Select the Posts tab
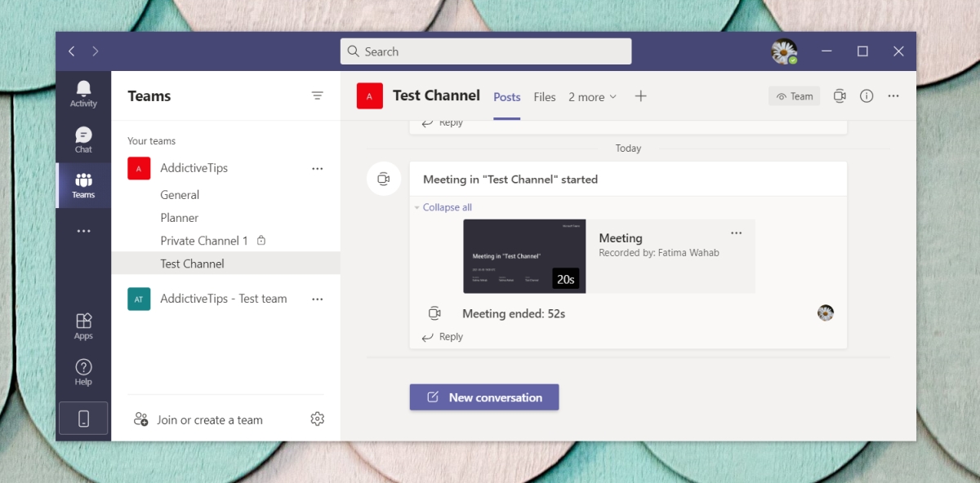 tap(506, 97)
